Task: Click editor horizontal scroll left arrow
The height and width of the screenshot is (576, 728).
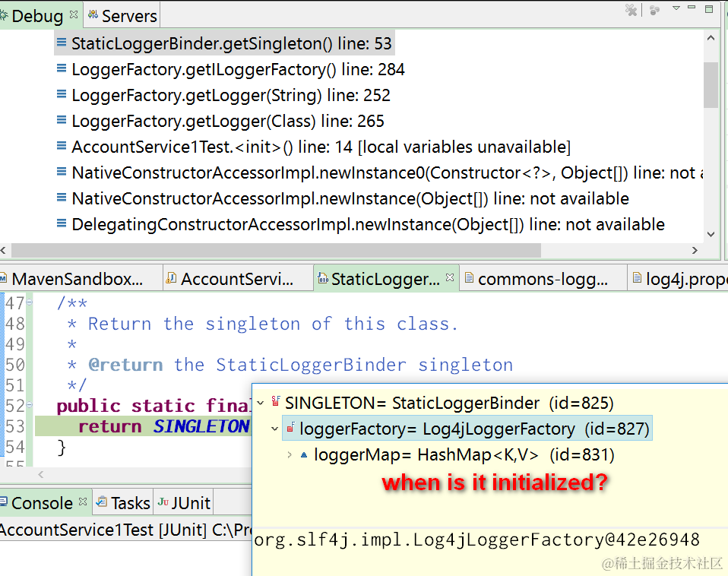Action: (41, 474)
